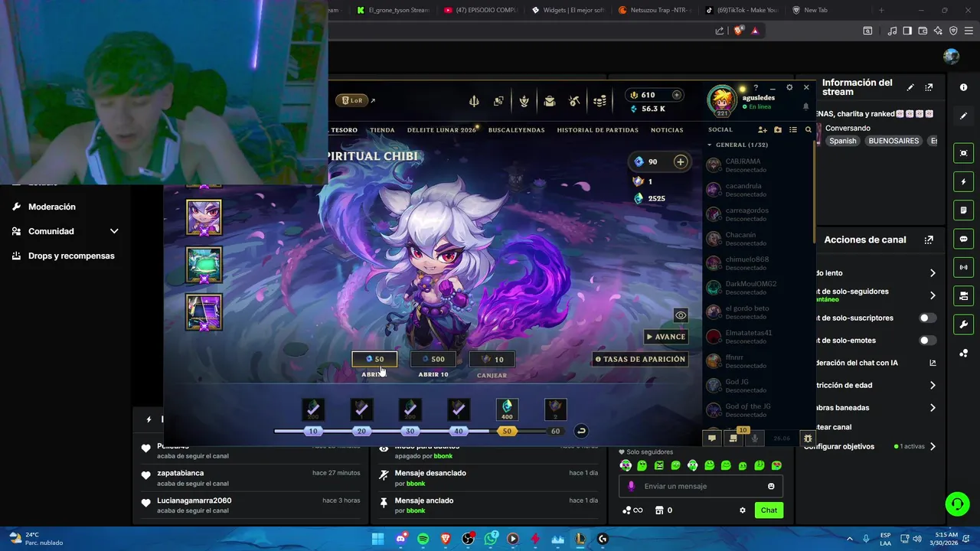Open the crafting hammer icon
Screen dimensions: 980x551
[x=574, y=101]
